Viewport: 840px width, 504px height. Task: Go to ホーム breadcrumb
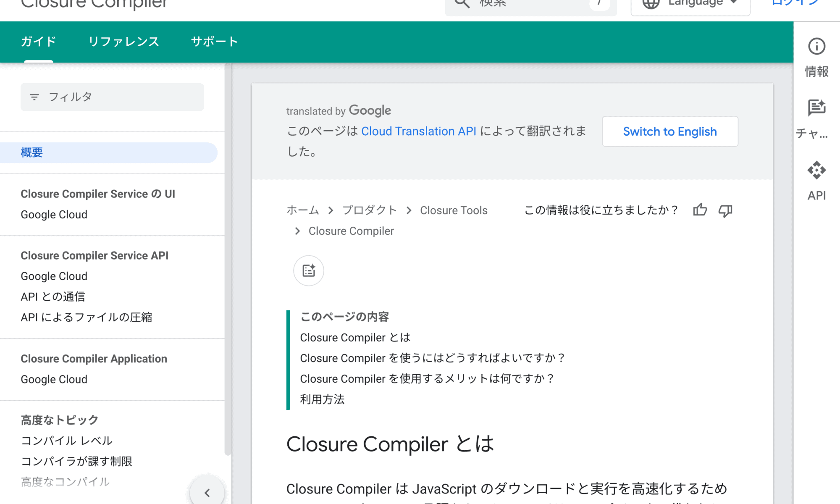point(303,210)
